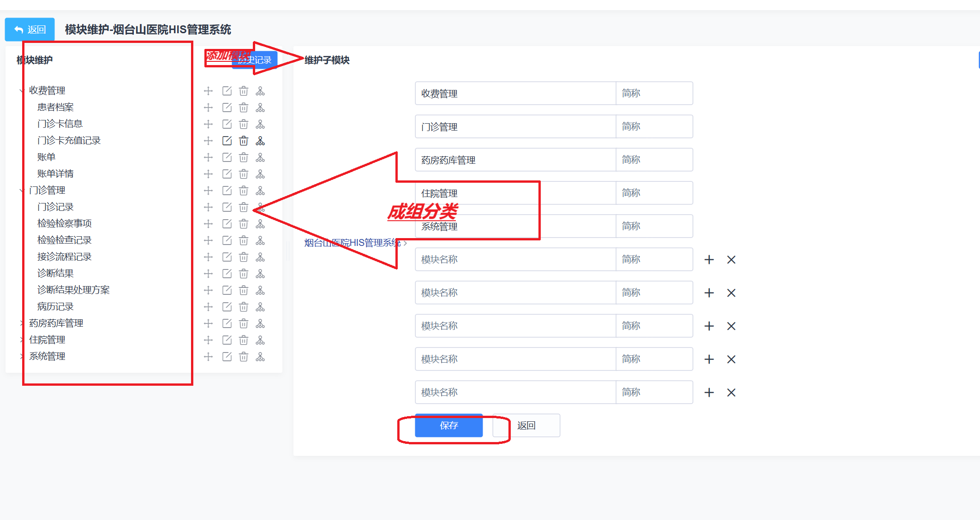Click the delete icon for 病历记录

click(x=244, y=306)
